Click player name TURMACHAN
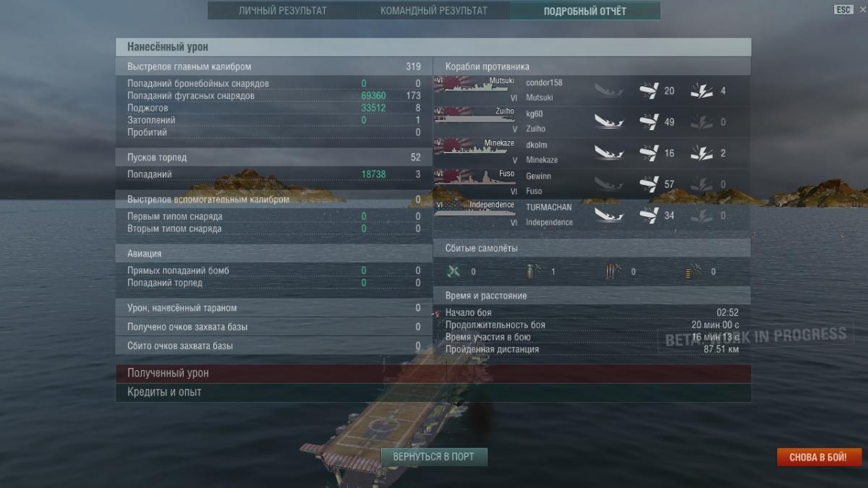The width and height of the screenshot is (868, 488). pyautogui.click(x=548, y=207)
